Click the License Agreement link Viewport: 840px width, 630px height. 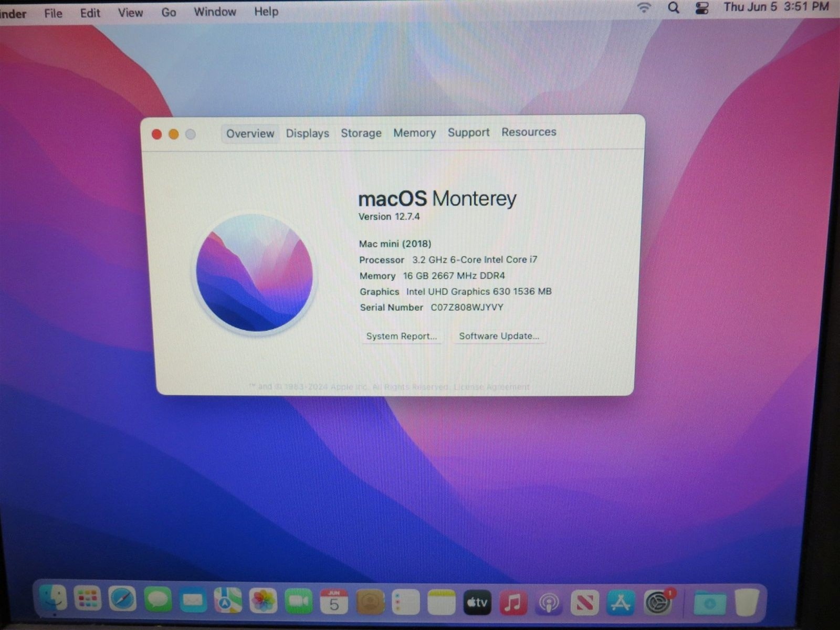[x=491, y=387]
